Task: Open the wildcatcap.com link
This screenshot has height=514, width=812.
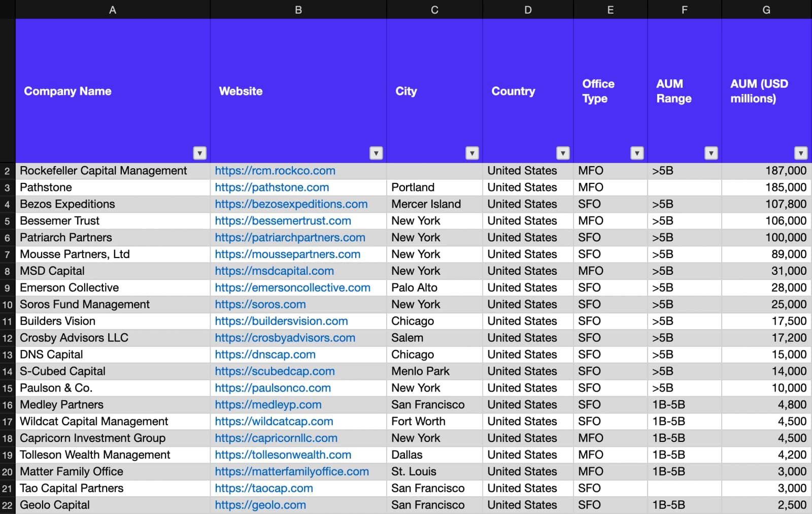Action: [x=274, y=422]
